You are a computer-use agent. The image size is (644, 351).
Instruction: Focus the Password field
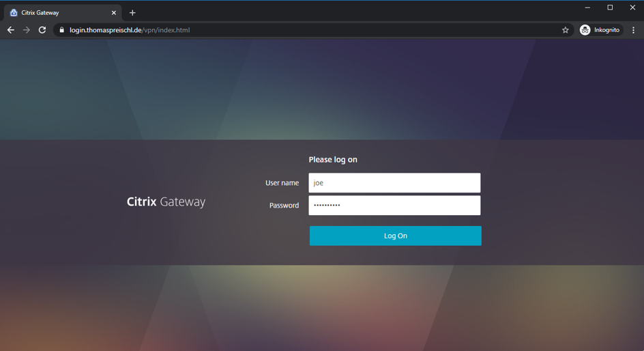[x=394, y=205]
